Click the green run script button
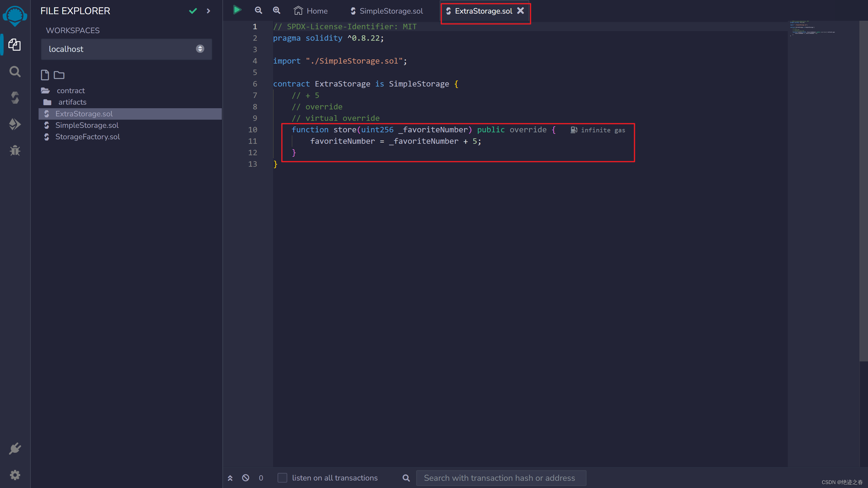 (x=237, y=10)
